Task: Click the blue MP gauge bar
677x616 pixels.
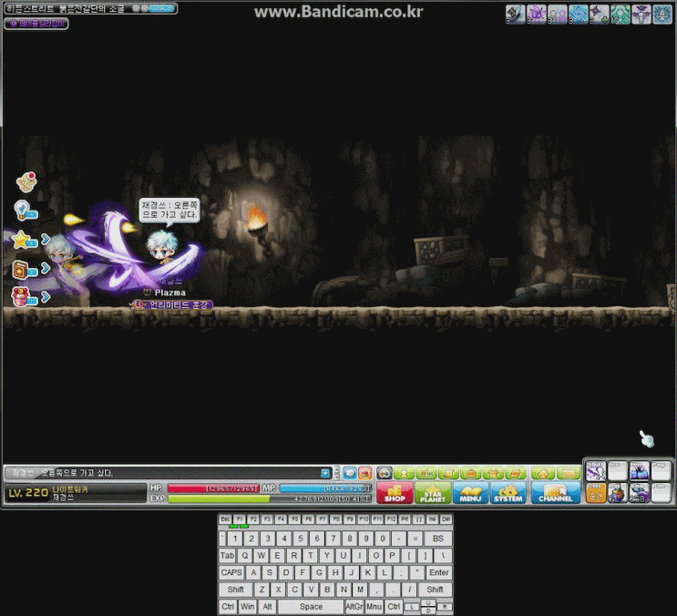Action: click(x=324, y=488)
